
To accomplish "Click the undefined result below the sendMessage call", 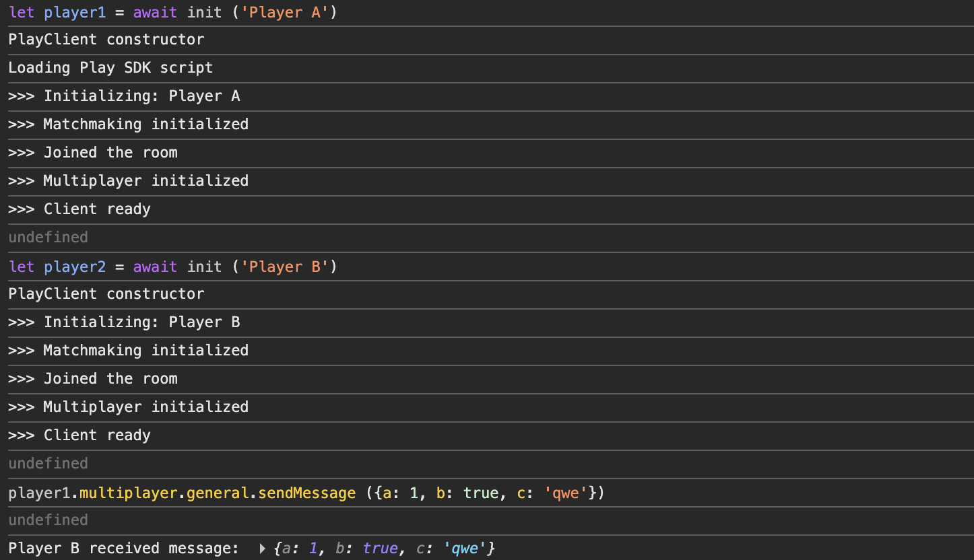I will [x=48, y=520].
